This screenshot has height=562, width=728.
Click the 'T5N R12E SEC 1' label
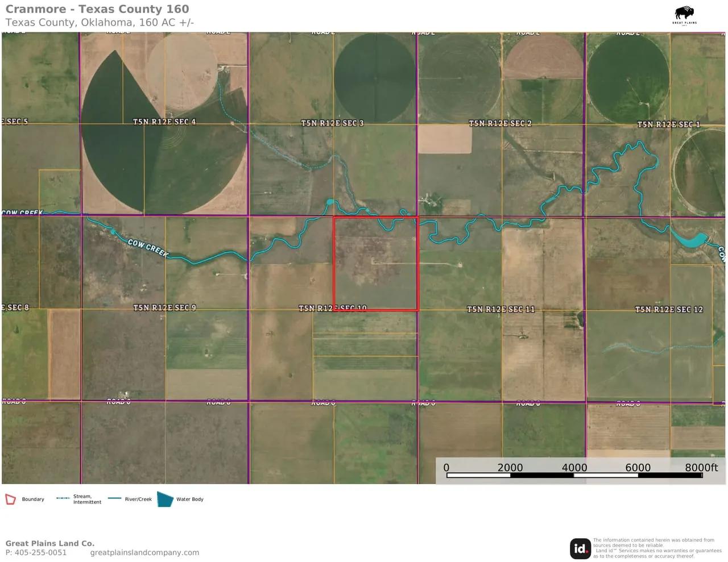tap(668, 124)
